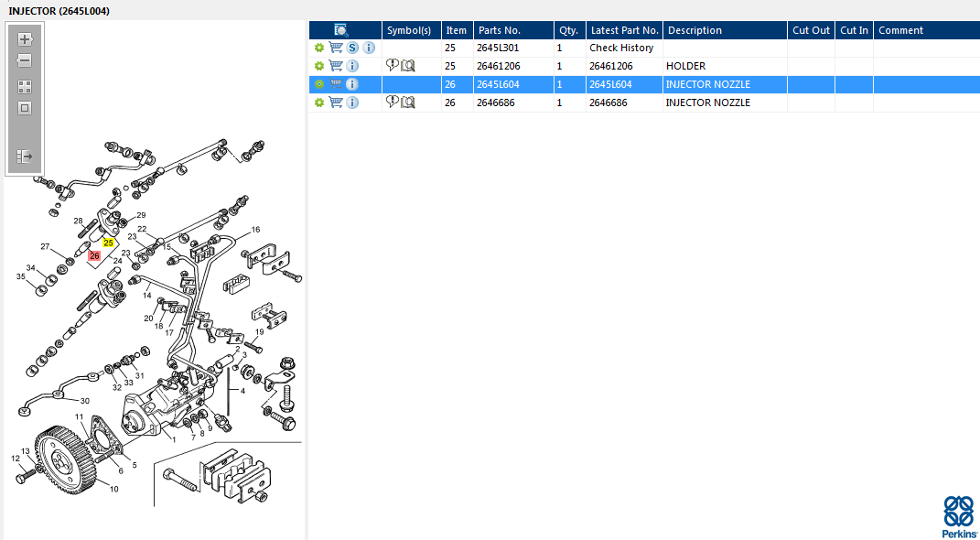Add HOLDER 26461206 to cart
The width and height of the screenshot is (980, 540).
pyautogui.click(x=336, y=66)
